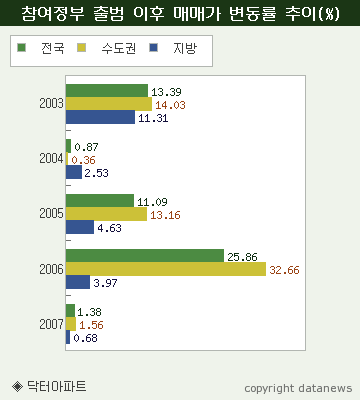Click the 2003 blue bar 11.31
This screenshot has width=360, height=400.
(x=100, y=117)
